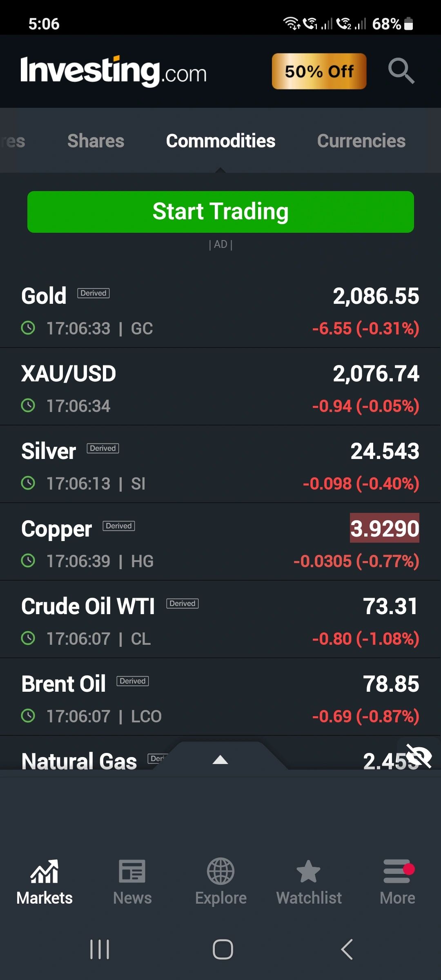Open Android recent apps button

coord(100,949)
